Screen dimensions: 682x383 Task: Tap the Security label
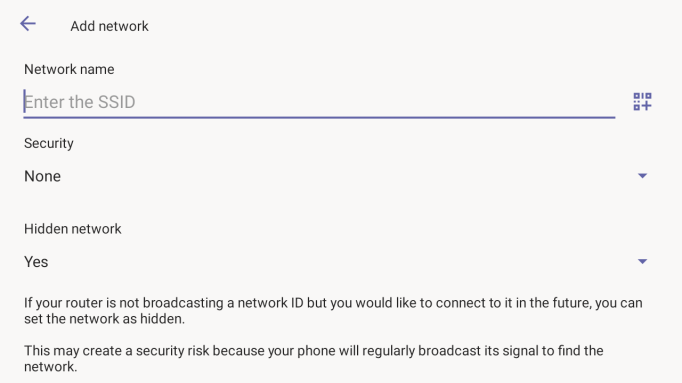pyautogui.click(x=49, y=143)
